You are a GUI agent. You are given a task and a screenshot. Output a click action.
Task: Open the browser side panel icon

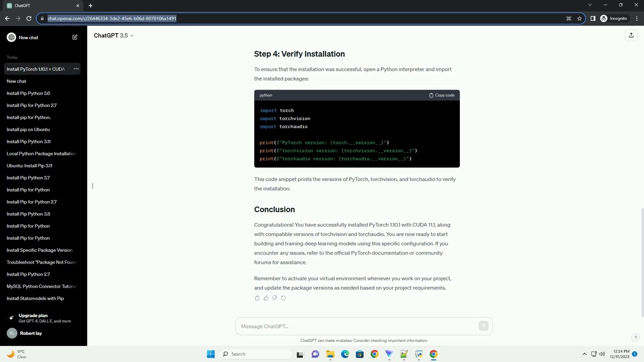593,19
